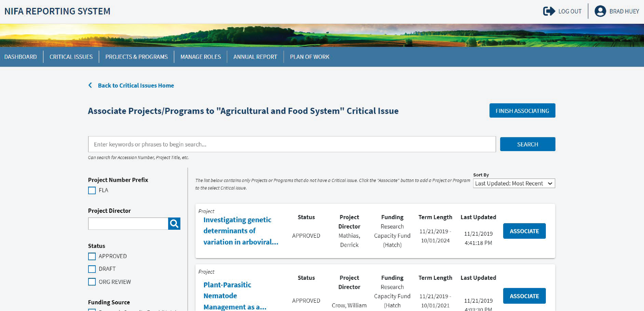This screenshot has width=644, height=311.
Task: Navigate to Plan of Work
Action: click(309, 57)
